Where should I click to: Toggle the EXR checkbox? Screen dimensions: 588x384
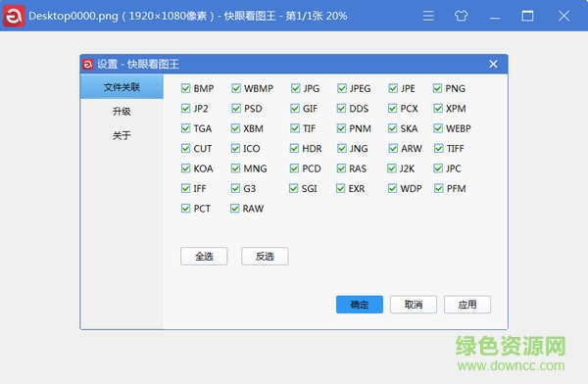coord(340,188)
